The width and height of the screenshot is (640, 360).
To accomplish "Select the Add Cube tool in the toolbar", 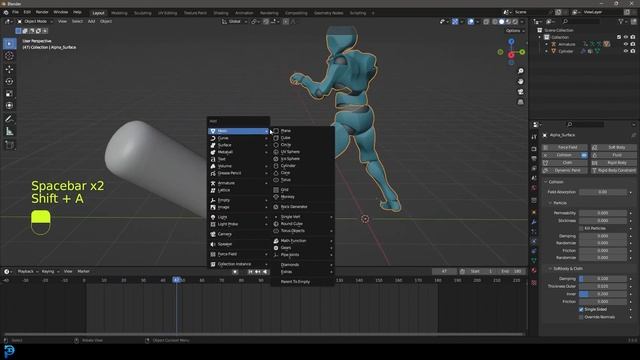I will click(9, 145).
